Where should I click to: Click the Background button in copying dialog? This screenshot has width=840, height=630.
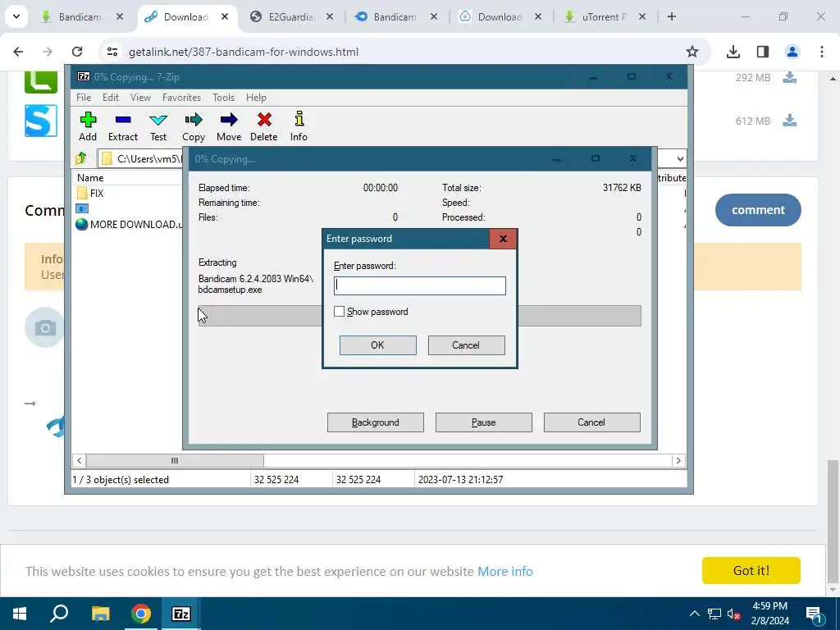click(x=376, y=422)
